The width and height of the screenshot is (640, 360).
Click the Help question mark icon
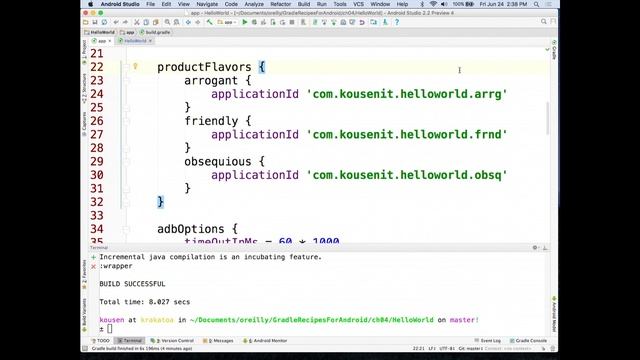click(x=397, y=22)
